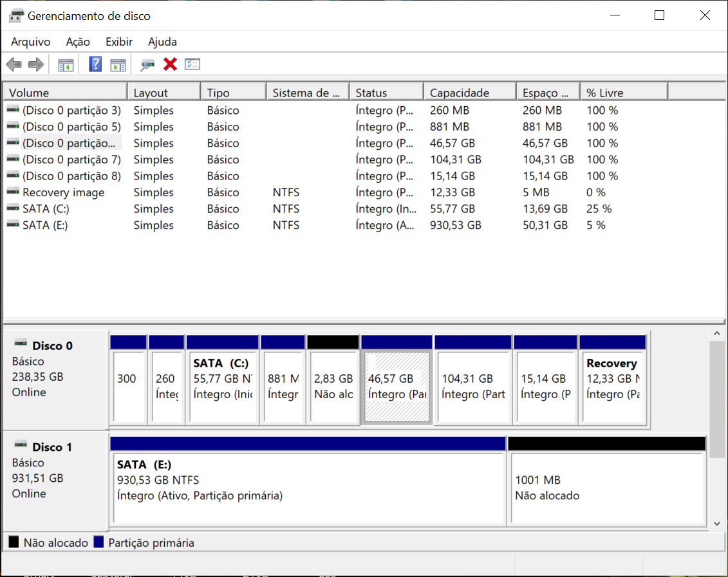Viewport: 728px width, 577px height.
Task: Select the Recovery partition block on Disco 0
Action: click(613, 380)
